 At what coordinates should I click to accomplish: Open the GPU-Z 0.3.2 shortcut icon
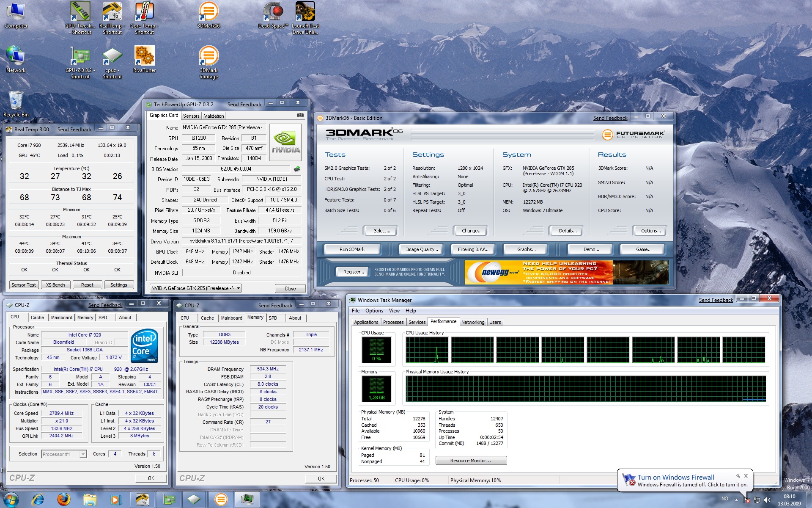pyautogui.click(x=80, y=63)
